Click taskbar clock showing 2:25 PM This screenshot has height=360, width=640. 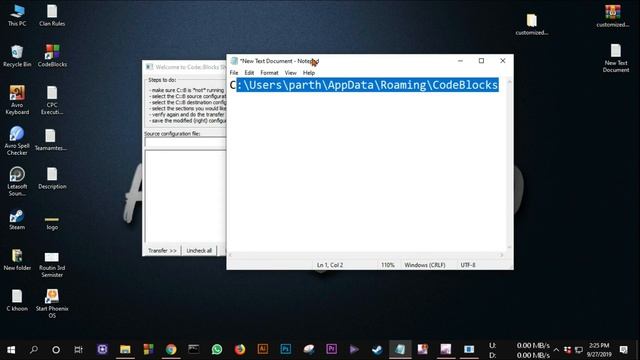599,350
